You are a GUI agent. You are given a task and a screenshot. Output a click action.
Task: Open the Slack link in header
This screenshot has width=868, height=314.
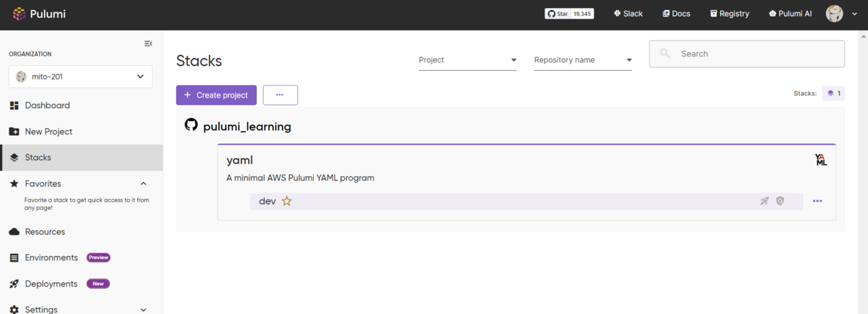tap(628, 14)
